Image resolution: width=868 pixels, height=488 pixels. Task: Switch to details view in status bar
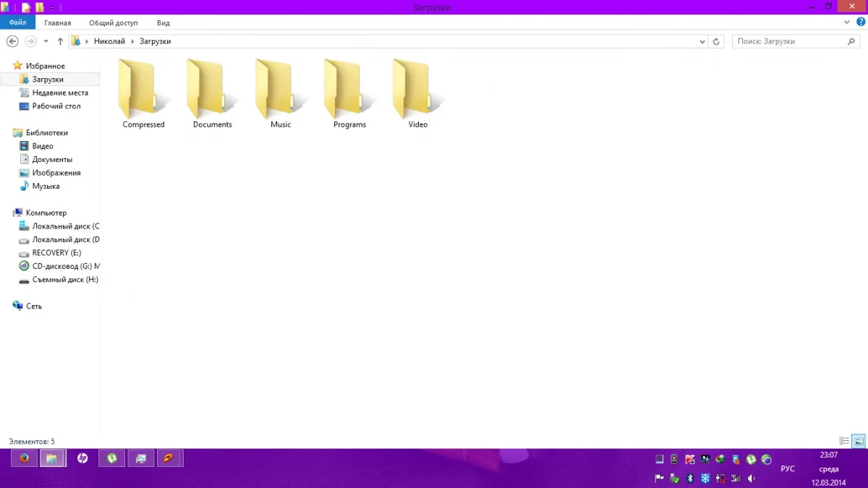pos(844,441)
